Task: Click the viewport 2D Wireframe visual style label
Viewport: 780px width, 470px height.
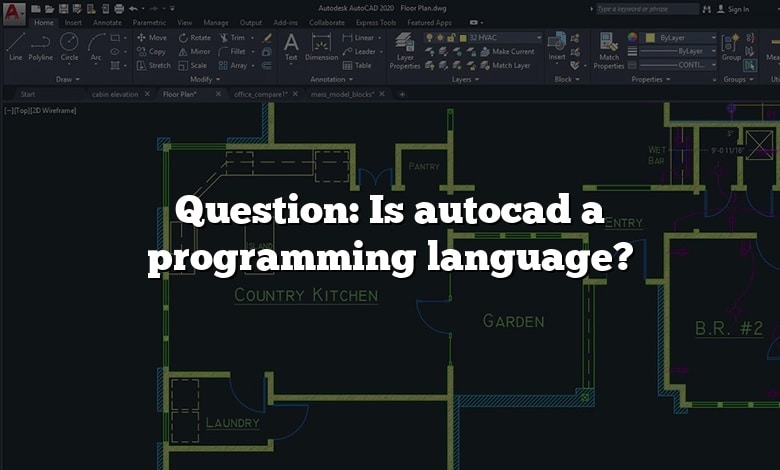Action: tap(54, 110)
